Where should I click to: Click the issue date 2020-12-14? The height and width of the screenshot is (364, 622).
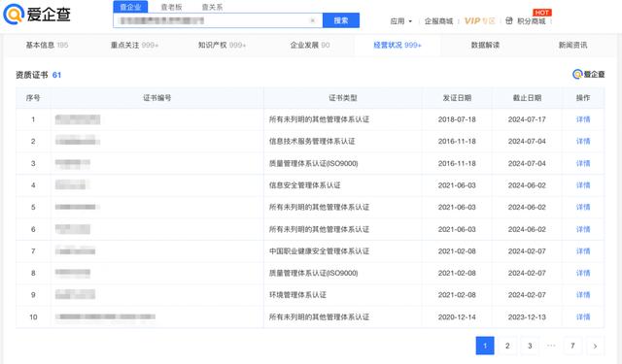pos(457,316)
